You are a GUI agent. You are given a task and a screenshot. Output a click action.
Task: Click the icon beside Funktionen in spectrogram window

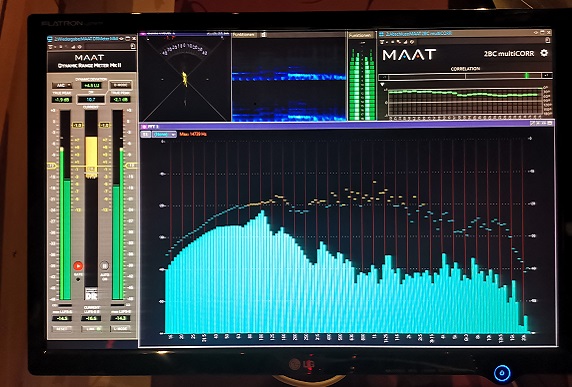263,35
